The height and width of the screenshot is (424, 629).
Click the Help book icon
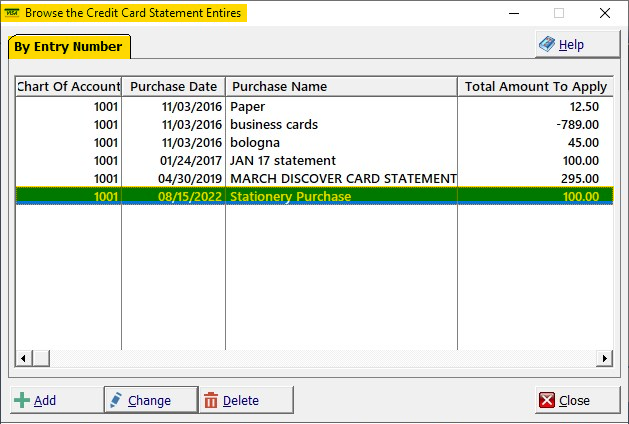point(546,44)
